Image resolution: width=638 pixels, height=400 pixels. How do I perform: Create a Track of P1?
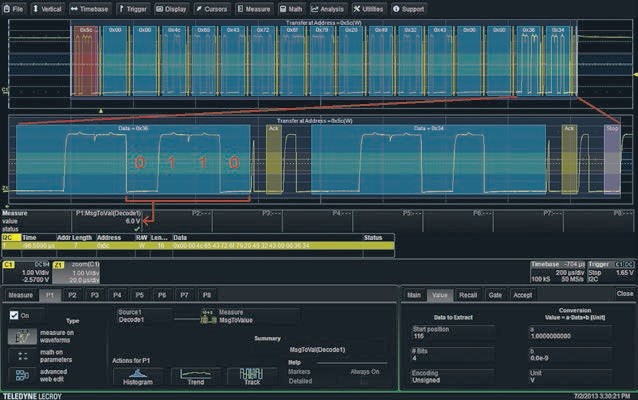click(252, 377)
